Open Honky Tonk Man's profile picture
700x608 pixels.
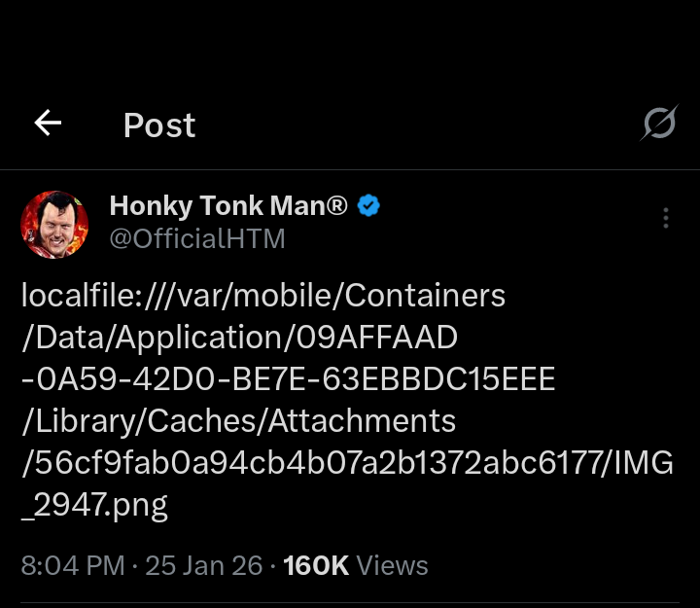[x=54, y=225]
